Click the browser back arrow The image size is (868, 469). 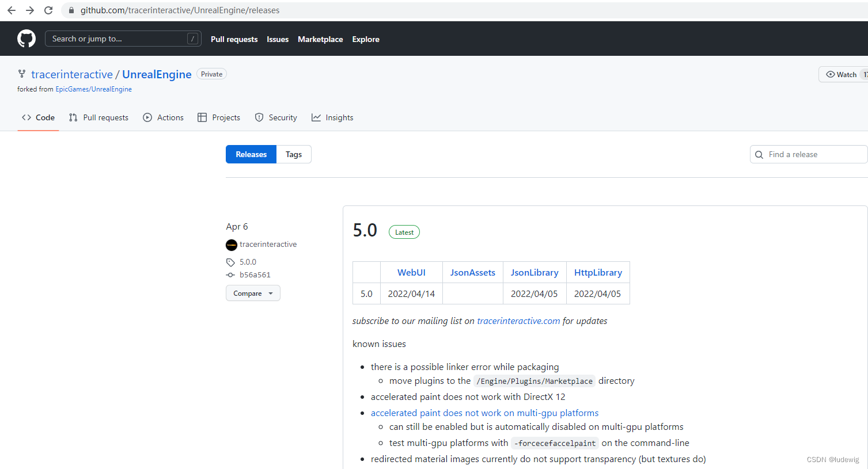click(x=12, y=10)
